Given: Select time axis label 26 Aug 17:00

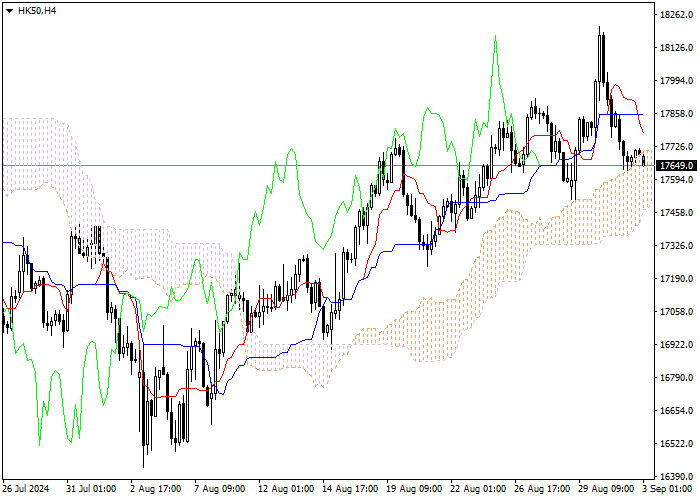Looking at the screenshot, I should coord(542,488).
